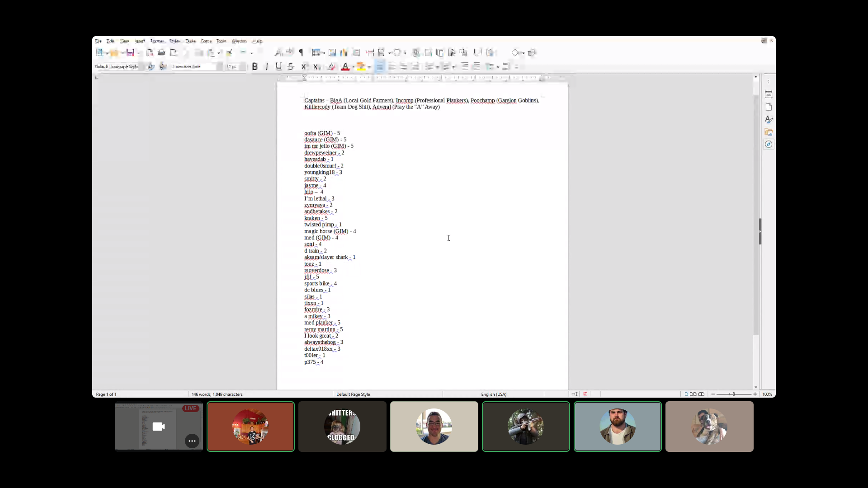
Task: Toggle Bold formatting
Action: coord(255,66)
